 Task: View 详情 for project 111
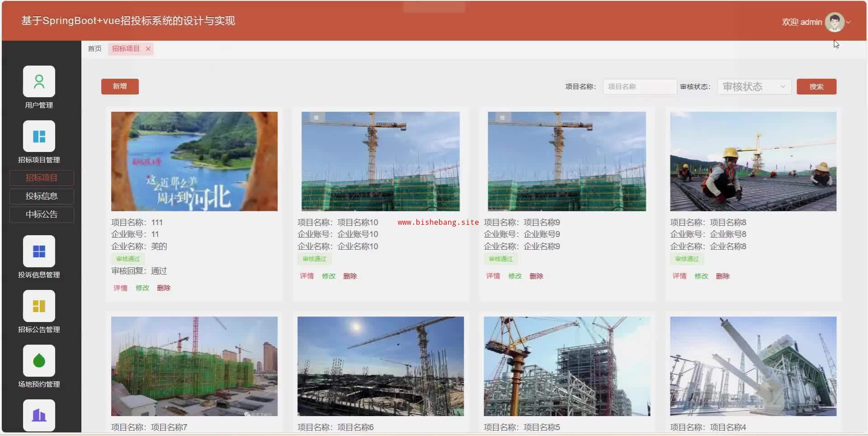[x=120, y=288]
